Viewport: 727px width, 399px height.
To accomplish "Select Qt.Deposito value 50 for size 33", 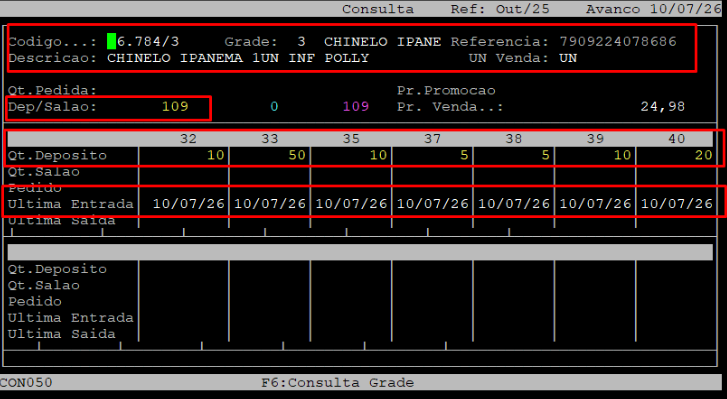I will pyautogui.click(x=297, y=155).
